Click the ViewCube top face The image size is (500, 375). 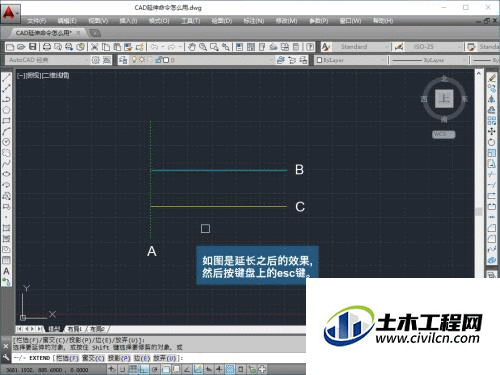(444, 99)
